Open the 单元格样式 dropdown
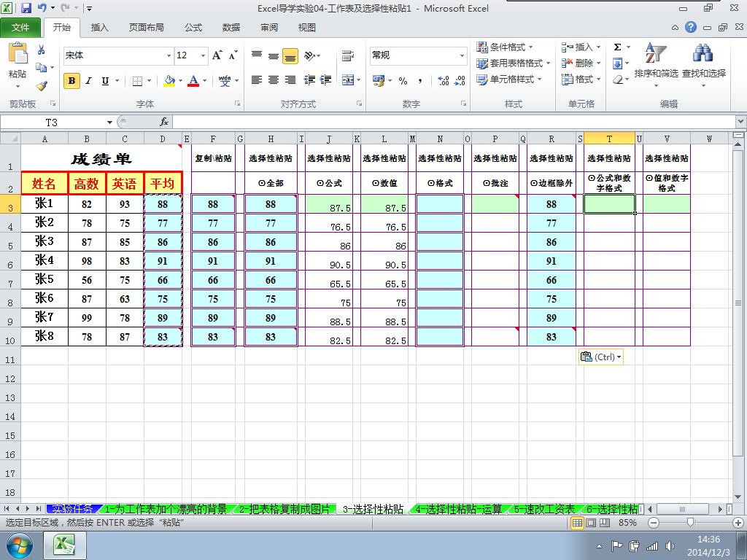The image size is (747, 560). click(x=508, y=79)
